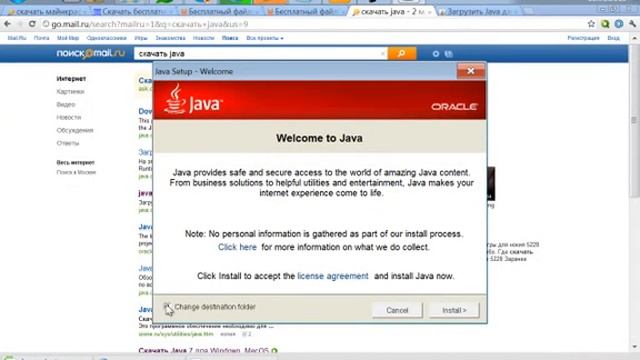This screenshot has height=360, width=640.
Task: Open the Mail.Ru portal link
Action: (17, 38)
